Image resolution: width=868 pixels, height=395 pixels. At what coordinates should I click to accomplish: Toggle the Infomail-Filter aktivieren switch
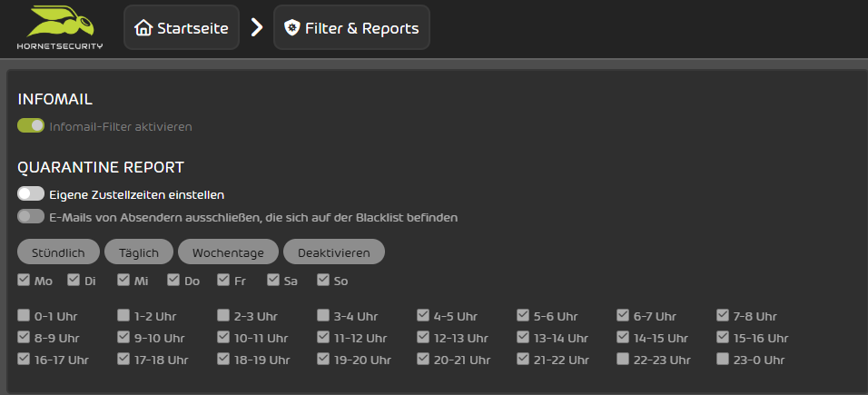[31, 125]
